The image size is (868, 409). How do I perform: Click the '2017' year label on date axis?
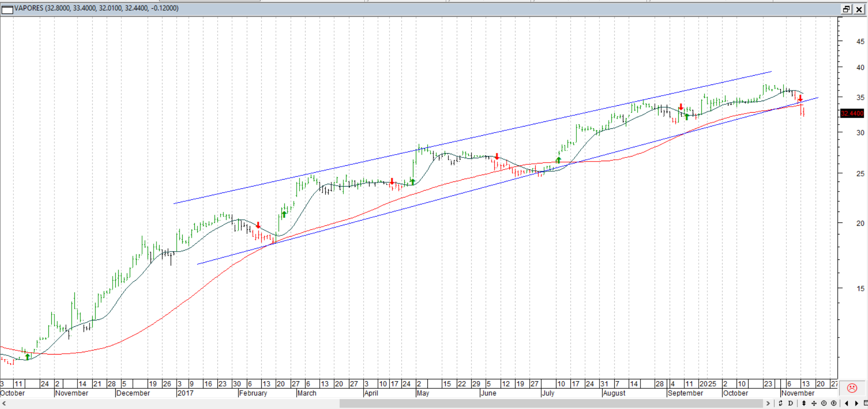click(x=185, y=393)
